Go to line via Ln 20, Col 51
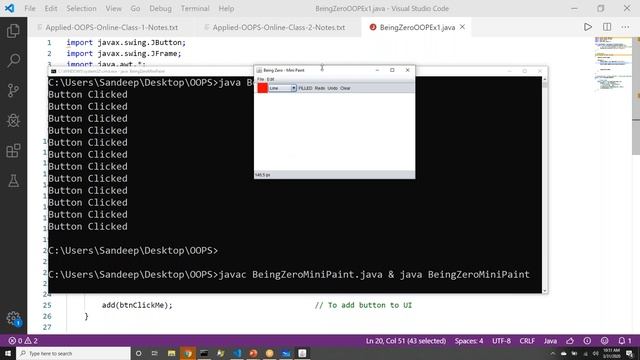 click(406, 341)
